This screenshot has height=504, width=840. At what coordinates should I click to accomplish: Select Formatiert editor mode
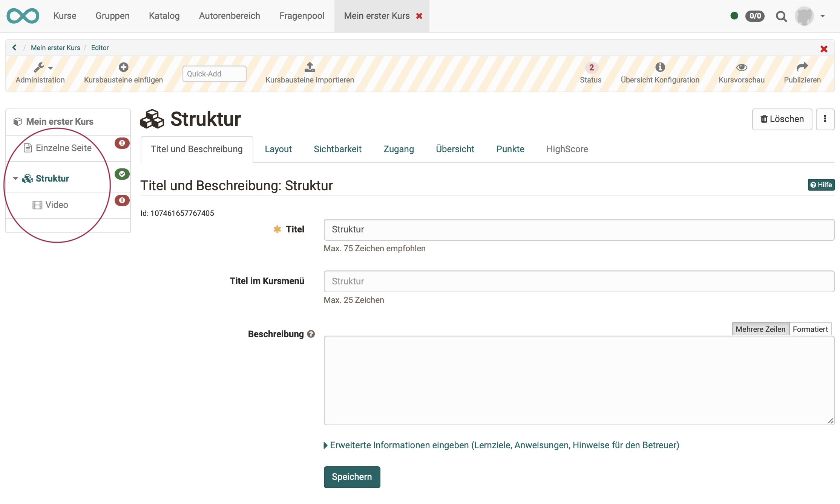[810, 329]
